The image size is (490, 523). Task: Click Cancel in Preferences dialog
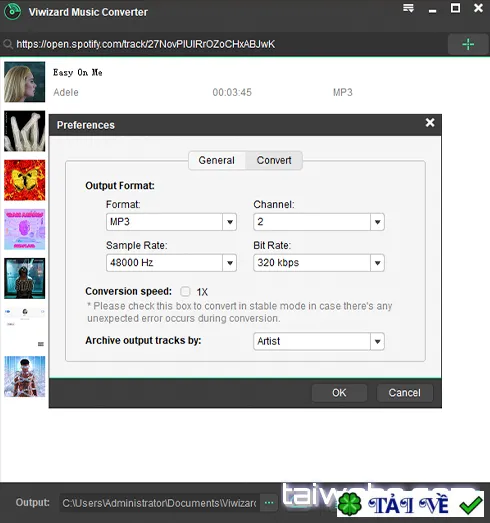tap(405, 393)
